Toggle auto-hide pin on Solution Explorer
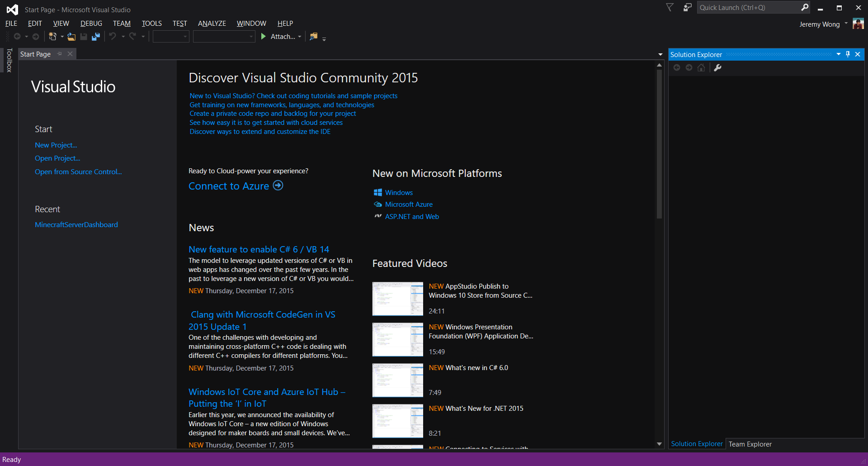Viewport: 868px width, 466px height. coord(848,54)
